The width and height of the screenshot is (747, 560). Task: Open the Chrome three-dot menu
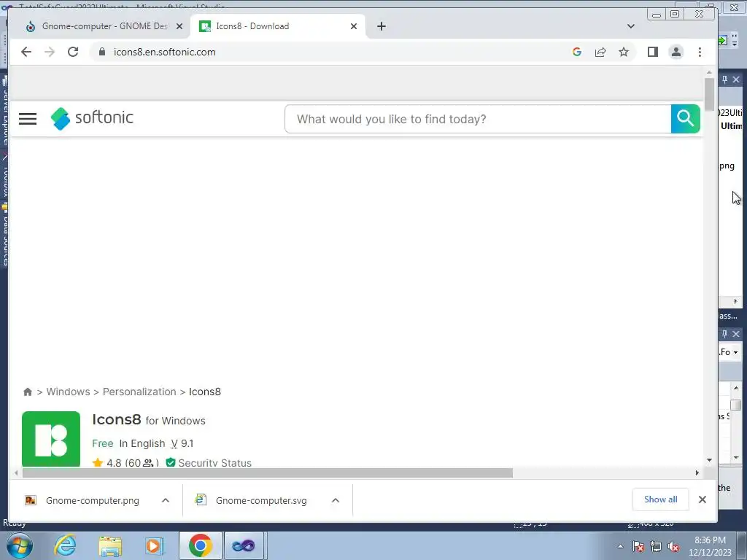[x=700, y=52]
